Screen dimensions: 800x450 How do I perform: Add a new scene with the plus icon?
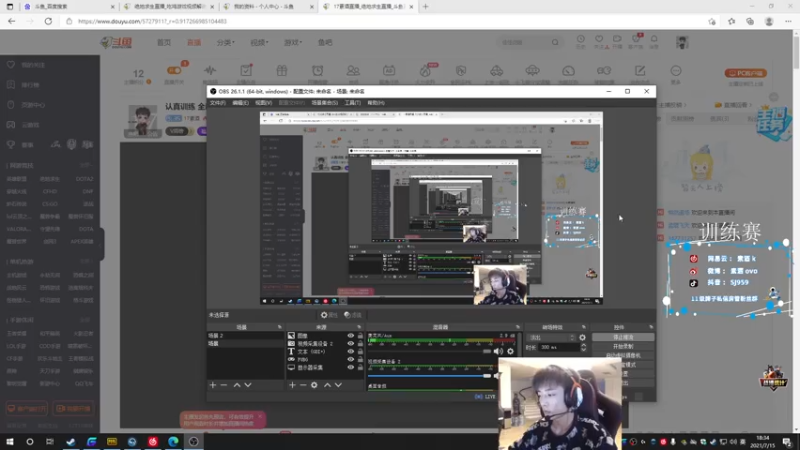(213, 385)
